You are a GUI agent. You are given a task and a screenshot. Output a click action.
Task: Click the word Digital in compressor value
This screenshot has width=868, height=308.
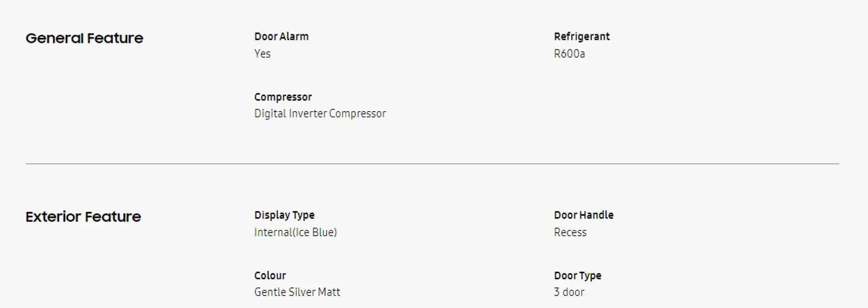[270, 114]
